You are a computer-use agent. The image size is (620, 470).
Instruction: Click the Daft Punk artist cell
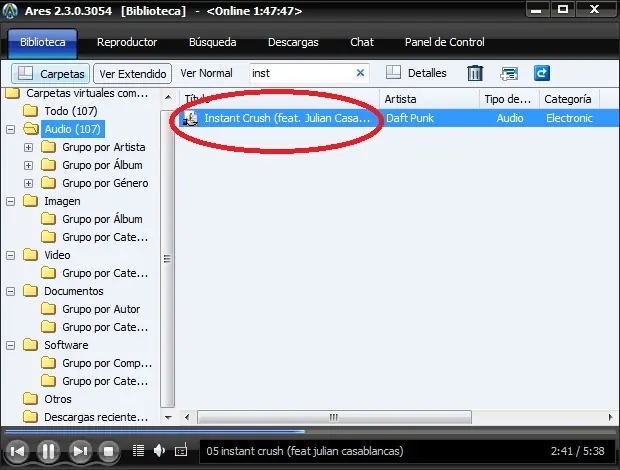click(x=410, y=118)
